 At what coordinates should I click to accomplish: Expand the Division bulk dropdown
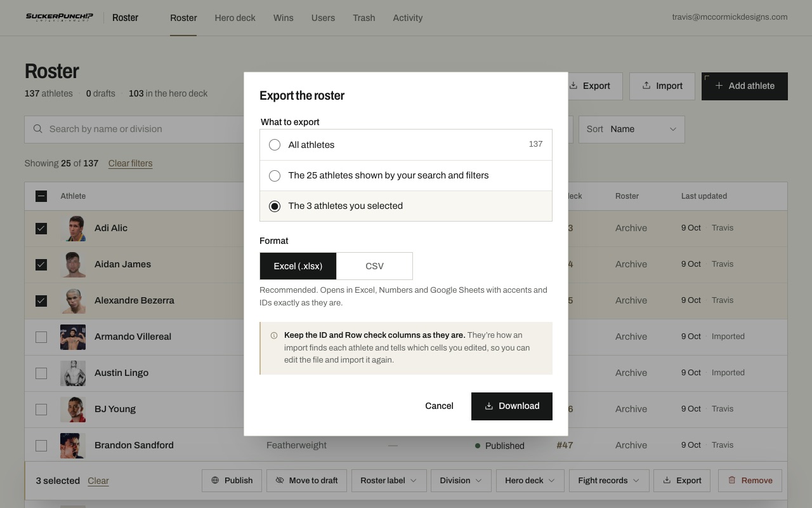point(461,481)
